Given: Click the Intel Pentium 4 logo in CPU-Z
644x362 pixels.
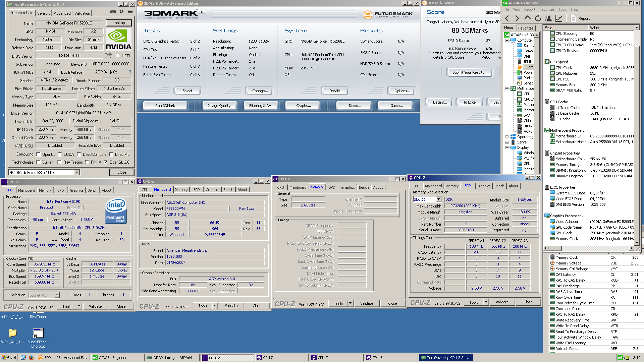Looking at the screenshot, I should click(116, 211).
